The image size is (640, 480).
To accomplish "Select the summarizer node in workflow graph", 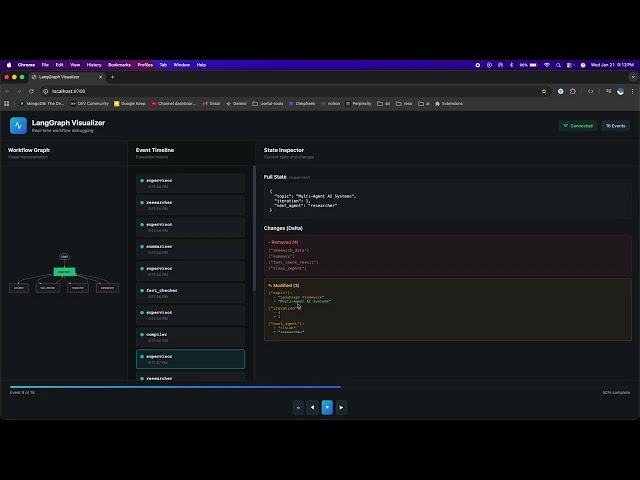I will coord(107,288).
